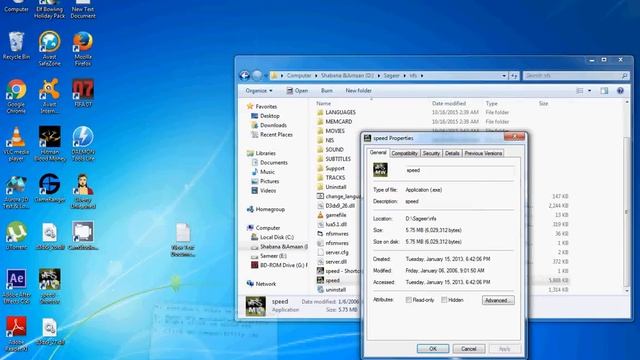640x360 pixels.
Task: Click OK in speed Properties
Action: (433, 349)
